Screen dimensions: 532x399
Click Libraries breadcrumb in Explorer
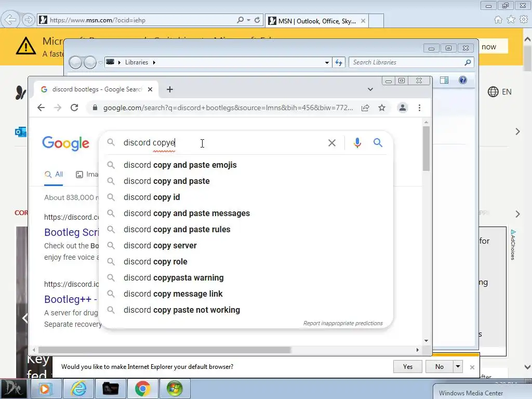[x=137, y=62]
